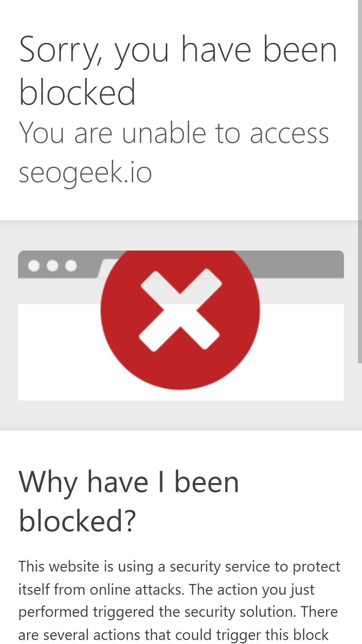The height and width of the screenshot is (644, 362).
Task: Click the gray banner background beside the illustration
Action: [x=9, y=325]
